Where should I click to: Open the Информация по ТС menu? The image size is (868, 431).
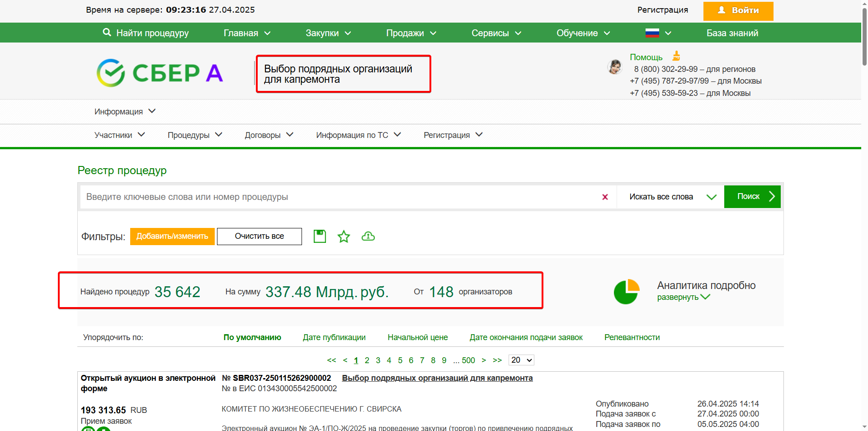(359, 135)
